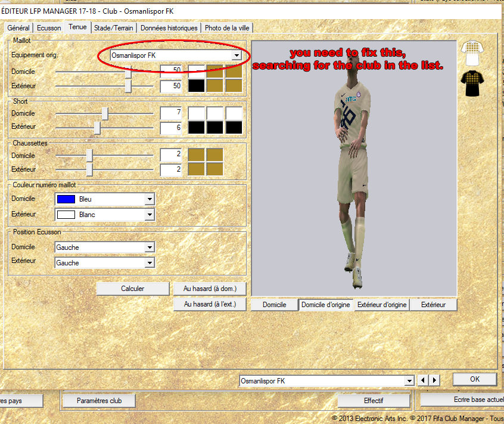
Task: Click the Short Extérieur slider handle
Action: [x=97, y=128]
